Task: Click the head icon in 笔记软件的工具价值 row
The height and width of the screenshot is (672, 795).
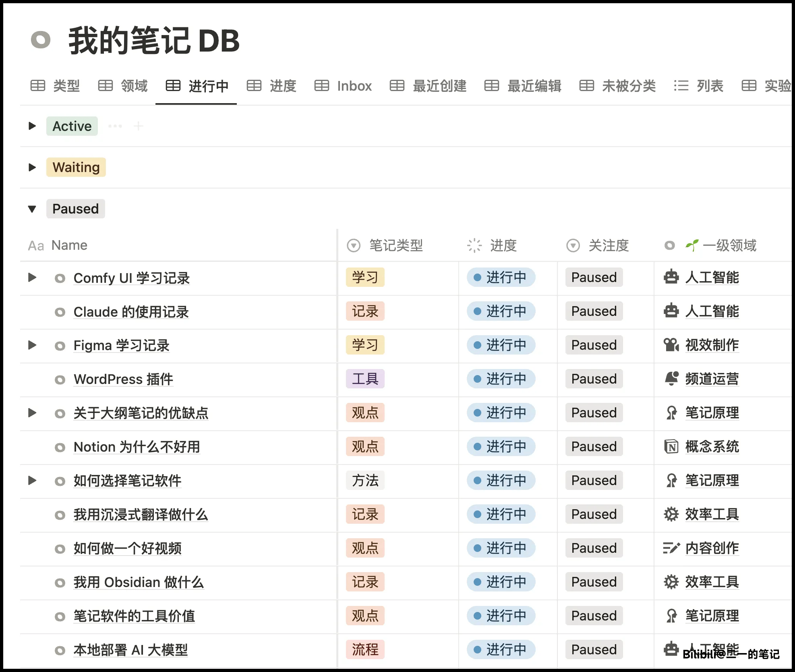Action: 671,616
